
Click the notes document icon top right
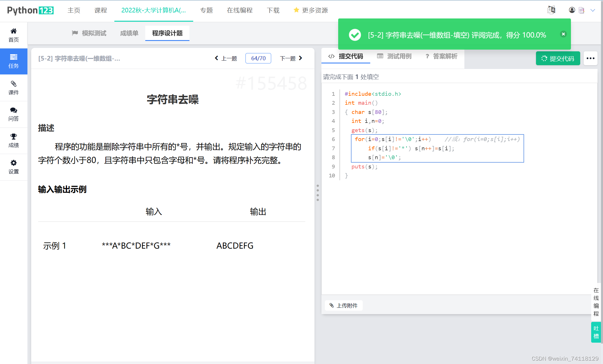(581, 10)
